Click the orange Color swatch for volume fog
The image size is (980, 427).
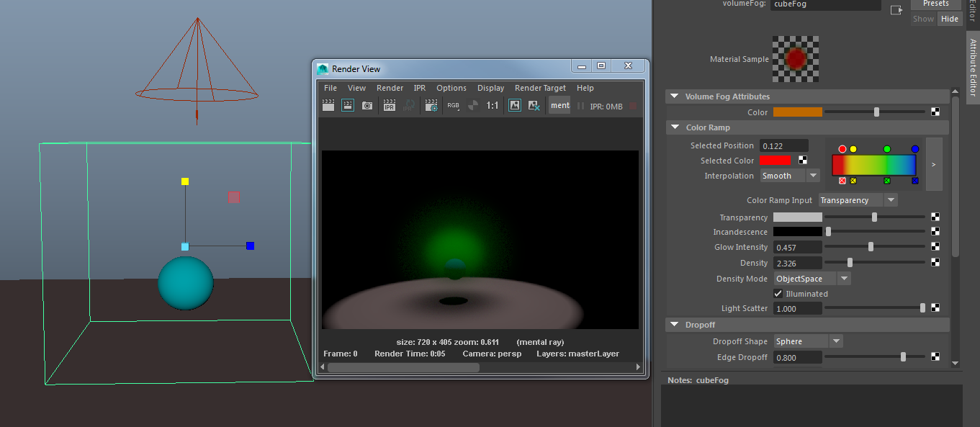pos(797,112)
